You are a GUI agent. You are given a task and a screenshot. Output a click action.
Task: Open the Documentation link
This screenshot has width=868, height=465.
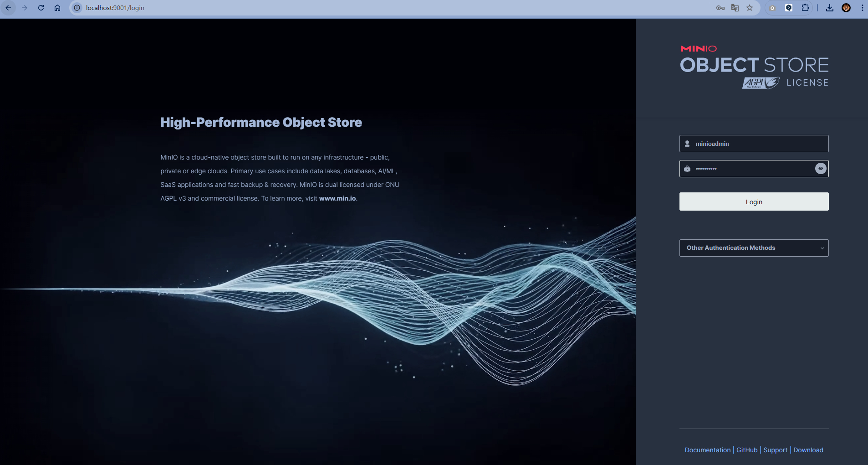707,450
